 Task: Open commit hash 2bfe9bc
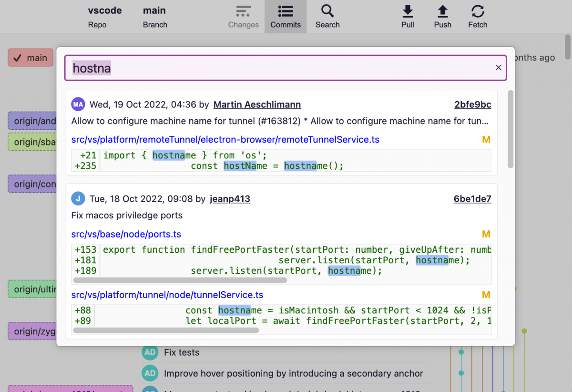[x=472, y=105]
